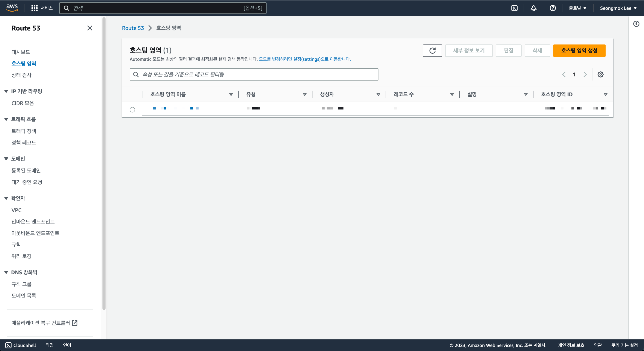Viewport: 644px width, 351px height.
Task: Open the info panel icon
Action: coord(636,24)
